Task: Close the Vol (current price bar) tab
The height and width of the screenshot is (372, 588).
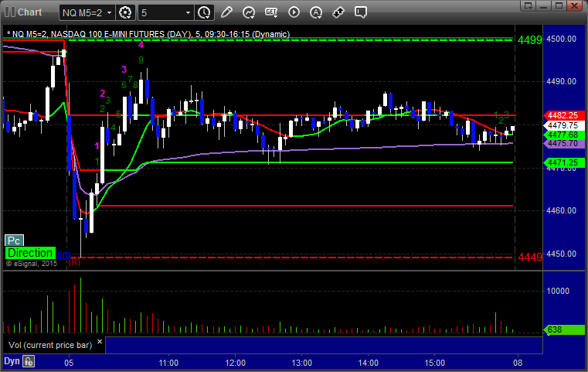Action: (100, 342)
